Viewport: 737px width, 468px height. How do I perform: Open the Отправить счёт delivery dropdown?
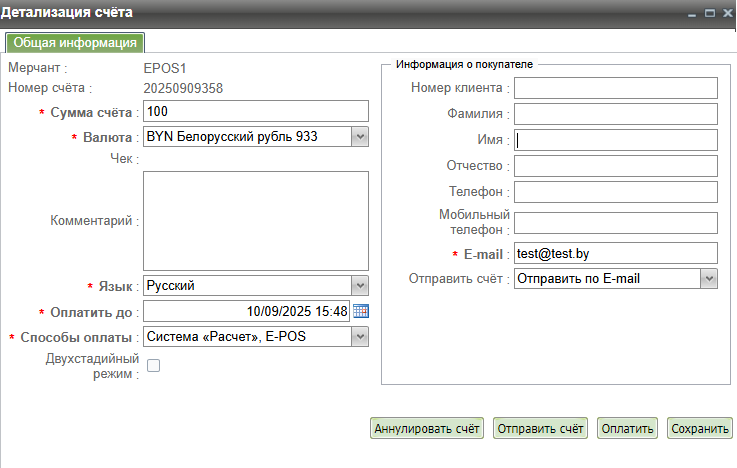coord(709,279)
